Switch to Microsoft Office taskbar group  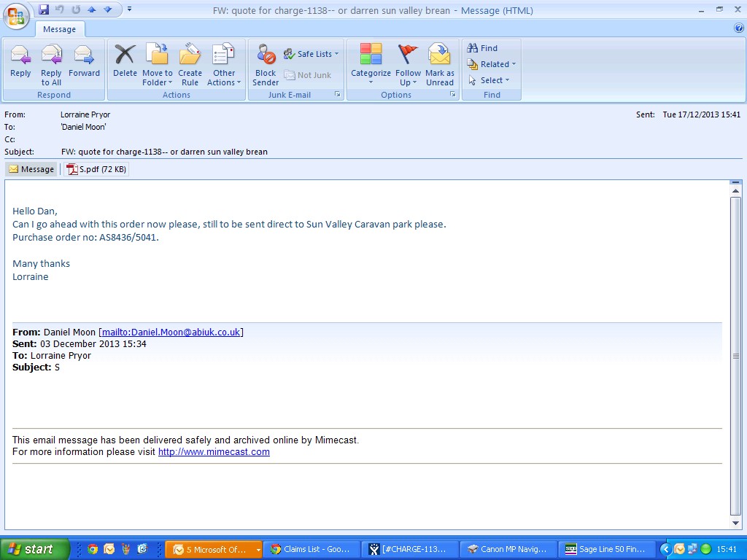214,549
